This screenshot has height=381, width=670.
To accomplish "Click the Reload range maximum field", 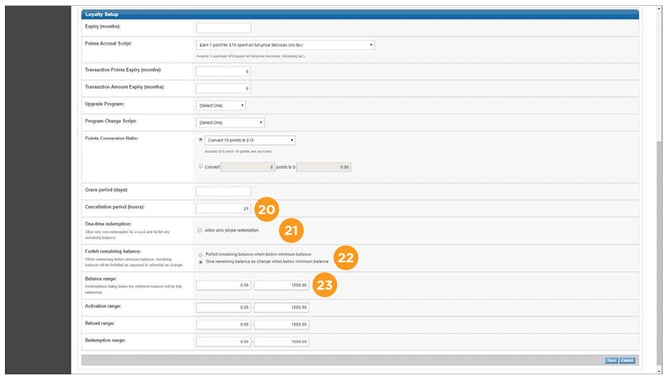I will pyautogui.click(x=282, y=325).
